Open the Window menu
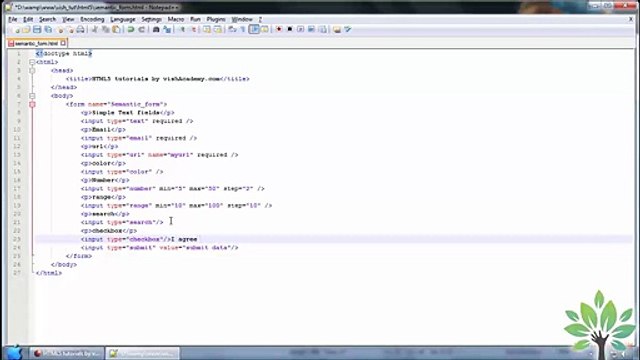Image resolution: width=640 pixels, height=360 pixels. coord(242,19)
